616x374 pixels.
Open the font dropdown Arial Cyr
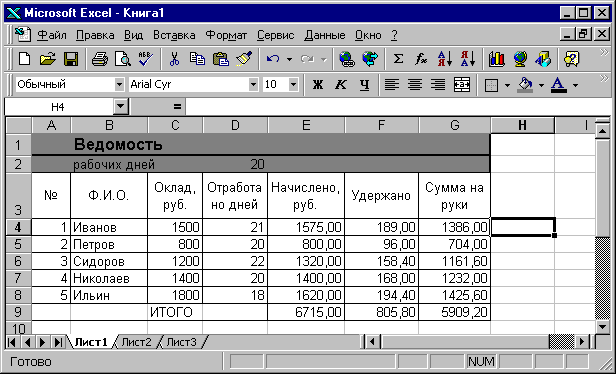tap(253, 84)
